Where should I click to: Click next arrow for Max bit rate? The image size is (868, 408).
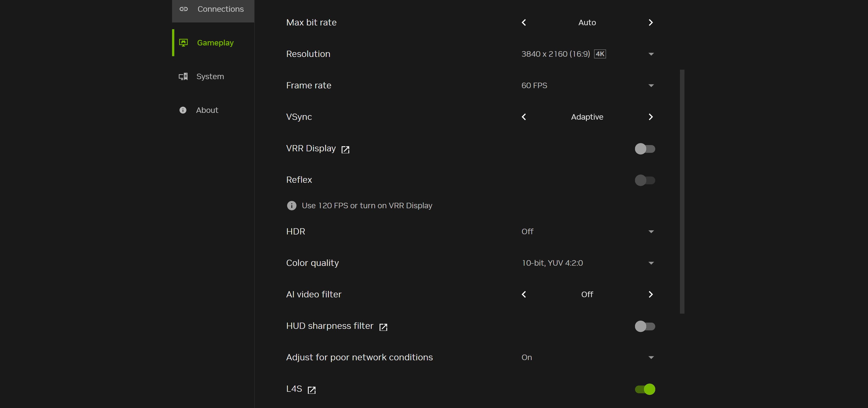pos(651,22)
